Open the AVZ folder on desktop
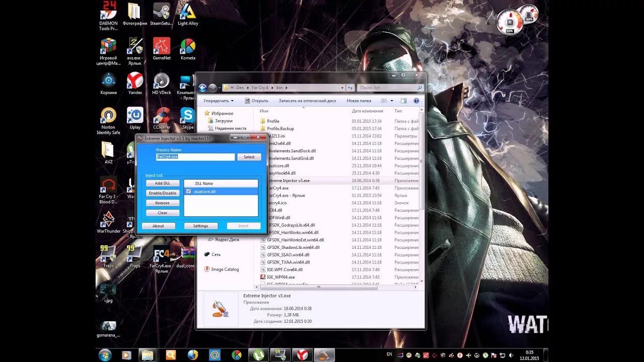Viewport: 644px width, 362px height. pyautogui.click(x=108, y=153)
